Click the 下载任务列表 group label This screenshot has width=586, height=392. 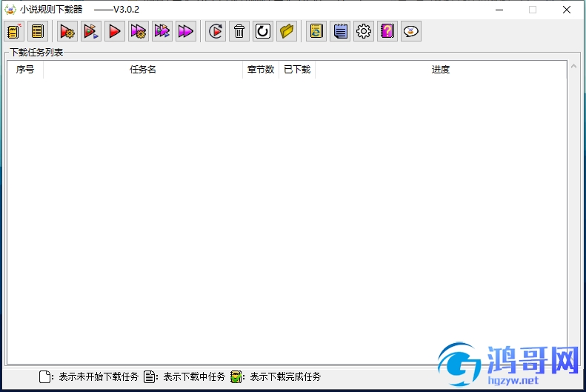36,53
